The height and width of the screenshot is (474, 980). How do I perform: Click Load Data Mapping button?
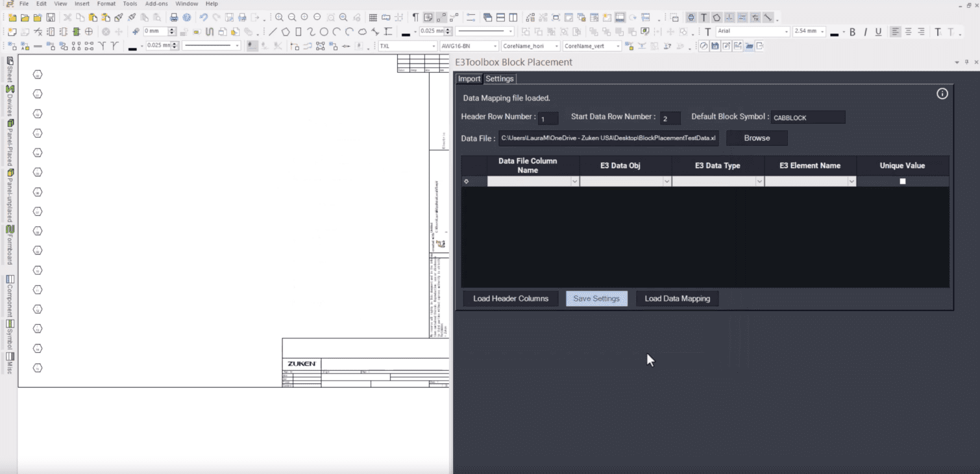click(677, 299)
